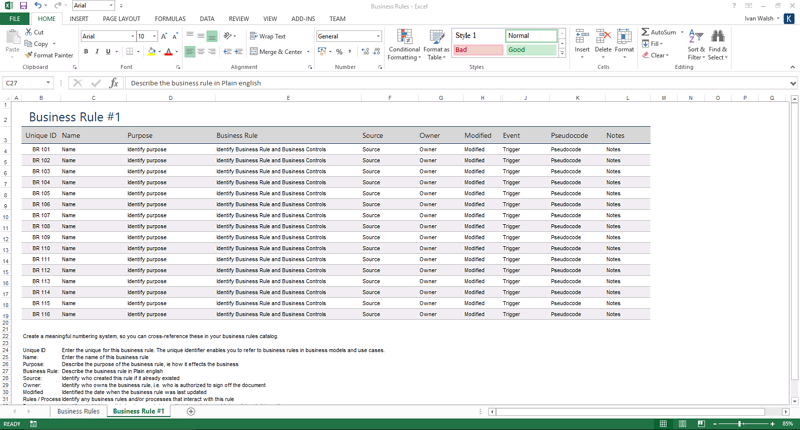The width and height of the screenshot is (800, 430).
Task: Open the Name Box C27 dropdown
Action: point(48,83)
